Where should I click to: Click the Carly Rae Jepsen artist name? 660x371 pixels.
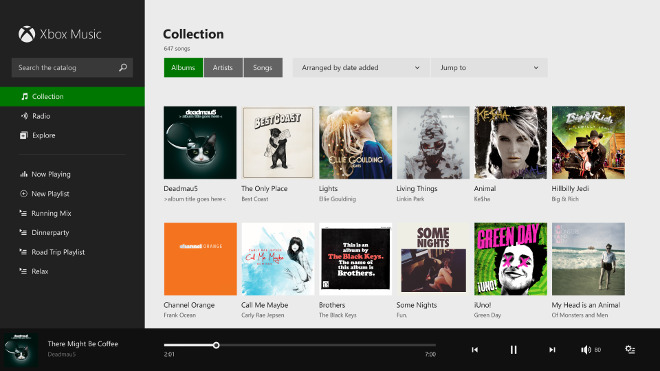[x=263, y=315]
